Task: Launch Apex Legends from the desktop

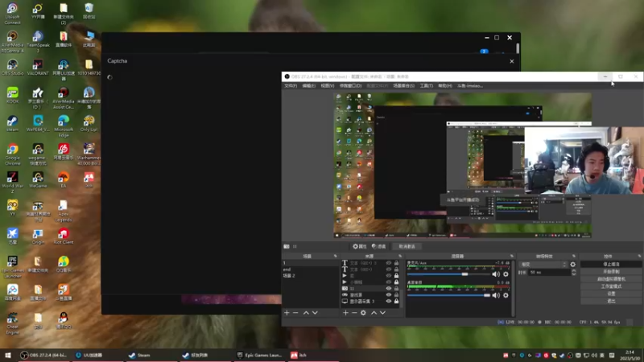Action: tap(64, 211)
